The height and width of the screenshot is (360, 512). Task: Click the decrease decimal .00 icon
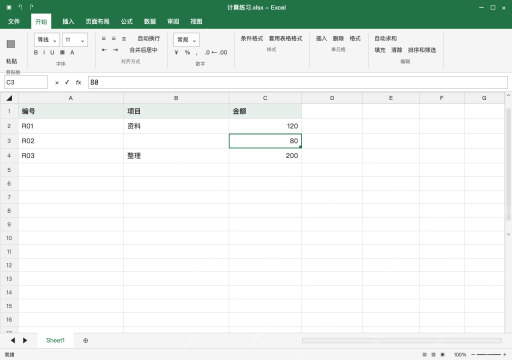point(223,52)
